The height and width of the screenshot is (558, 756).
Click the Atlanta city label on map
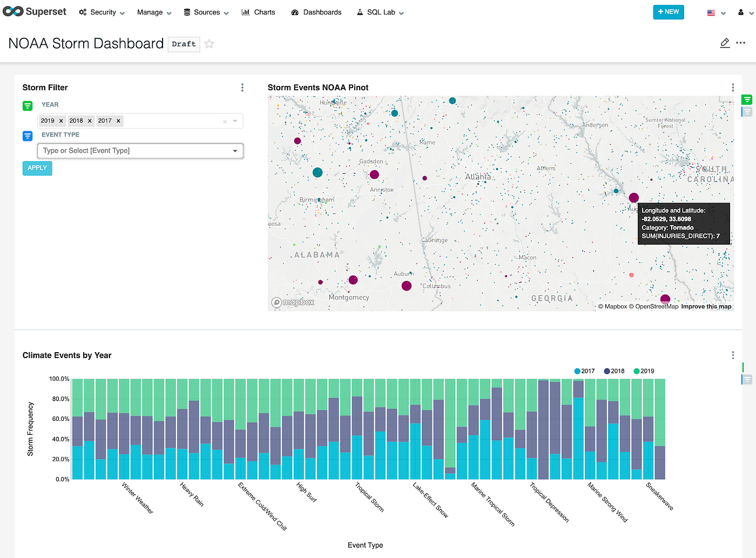pyautogui.click(x=478, y=177)
